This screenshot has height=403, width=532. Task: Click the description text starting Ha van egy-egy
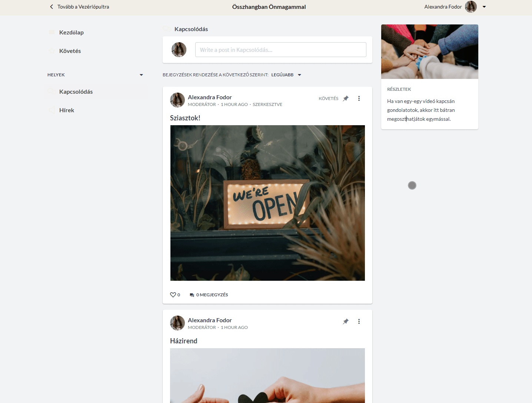(x=421, y=110)
